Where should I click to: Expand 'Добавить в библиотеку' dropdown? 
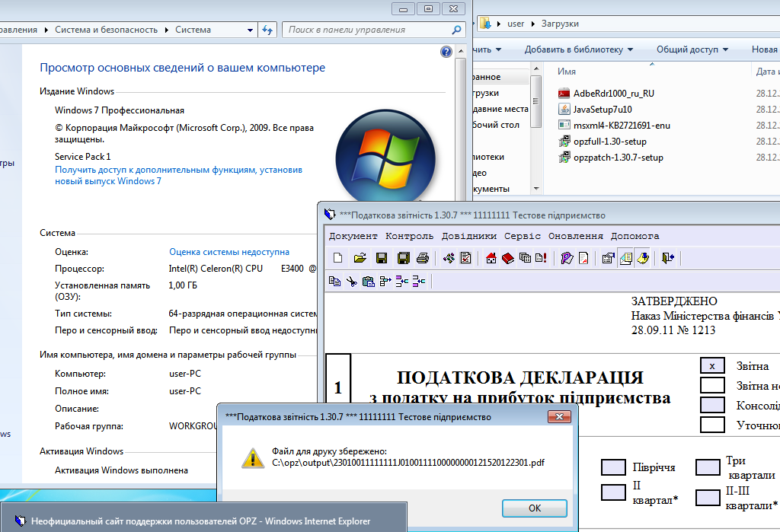578,49
